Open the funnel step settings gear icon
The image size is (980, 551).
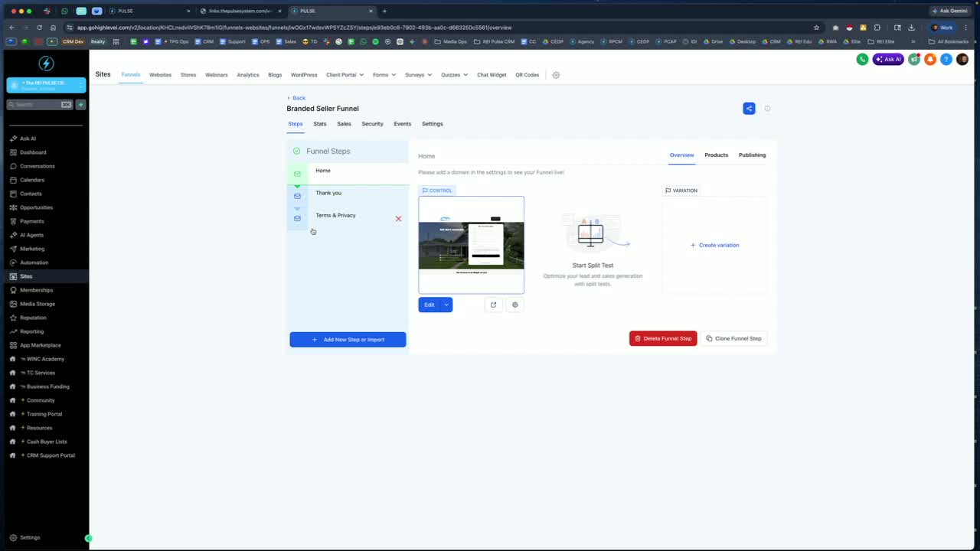[x=514, y=305]
